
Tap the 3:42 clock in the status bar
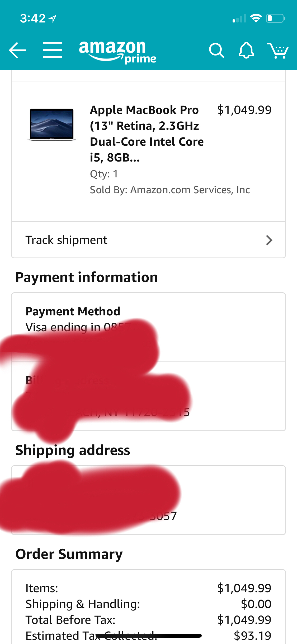[33, 19]
